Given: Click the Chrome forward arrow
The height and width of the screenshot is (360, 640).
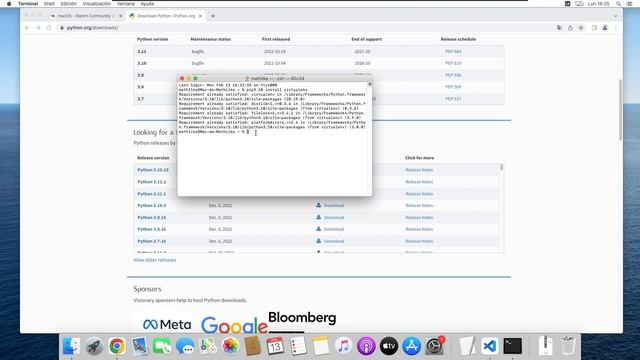Looking at the screenshot, I should 38,28.
